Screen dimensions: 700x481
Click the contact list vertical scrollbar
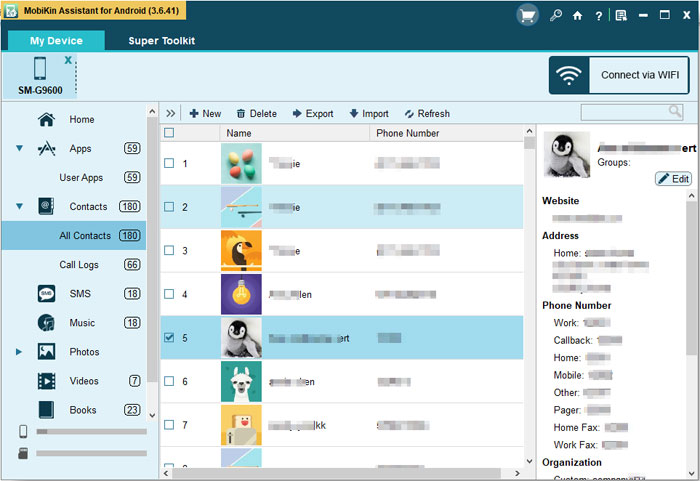529,300
